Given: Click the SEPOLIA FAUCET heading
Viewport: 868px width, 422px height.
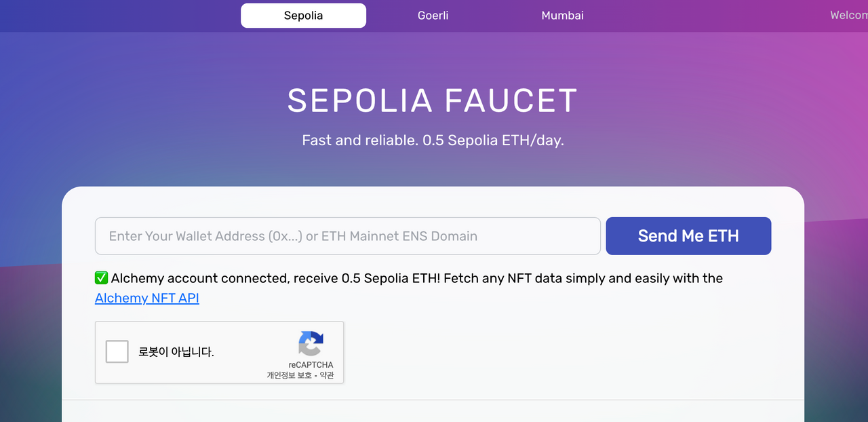Looking at the screenshot, I should point(433,100).
